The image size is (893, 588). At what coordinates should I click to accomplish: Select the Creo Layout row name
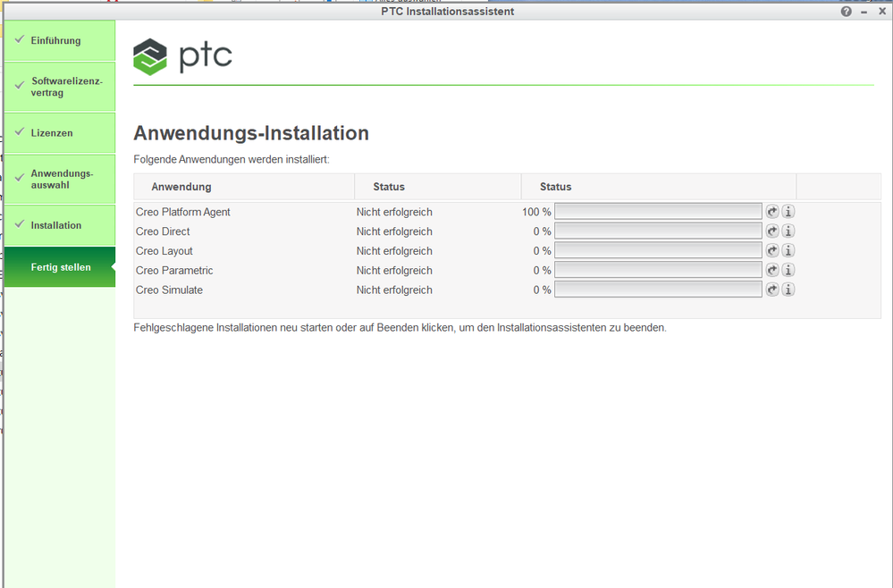pyautogui.click(x=164, y=250)
